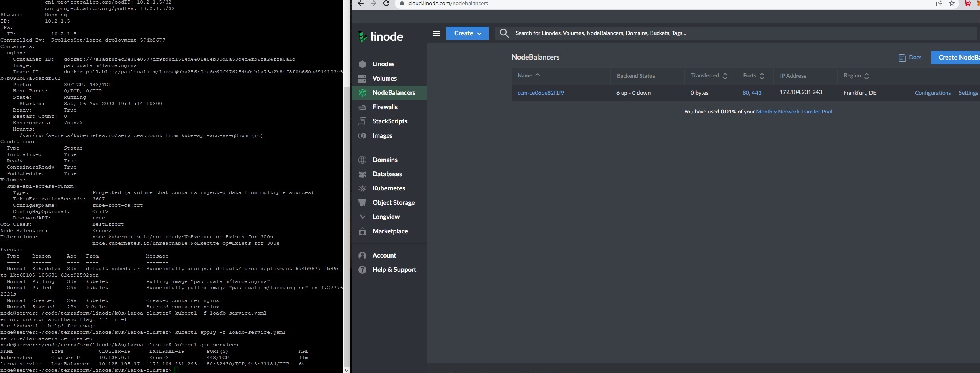Click 'Frankfurt, DE' region cell

[x=859, y=93]
